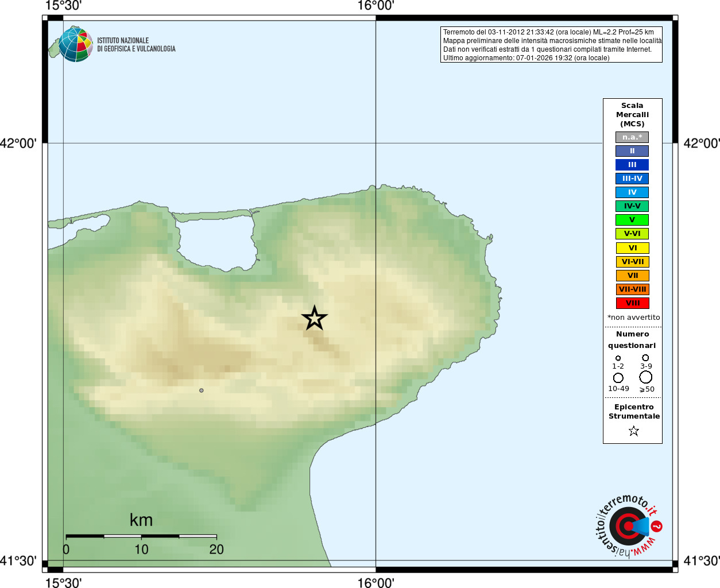Click the 'Scala Mercalli (MCS)' legend title

[632, 115]
